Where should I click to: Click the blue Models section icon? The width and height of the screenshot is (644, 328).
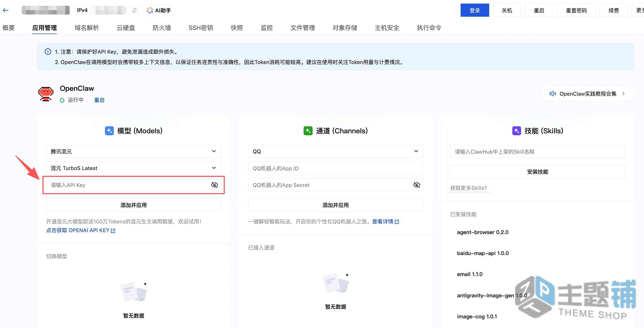[x=109, y=131]
